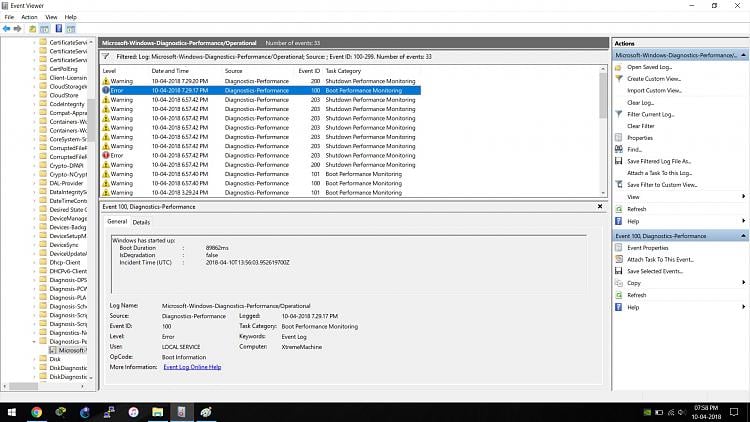Click the Open Saved Log folder icon
The width and height of the screenshot is (750, 422).
[618, 67]
